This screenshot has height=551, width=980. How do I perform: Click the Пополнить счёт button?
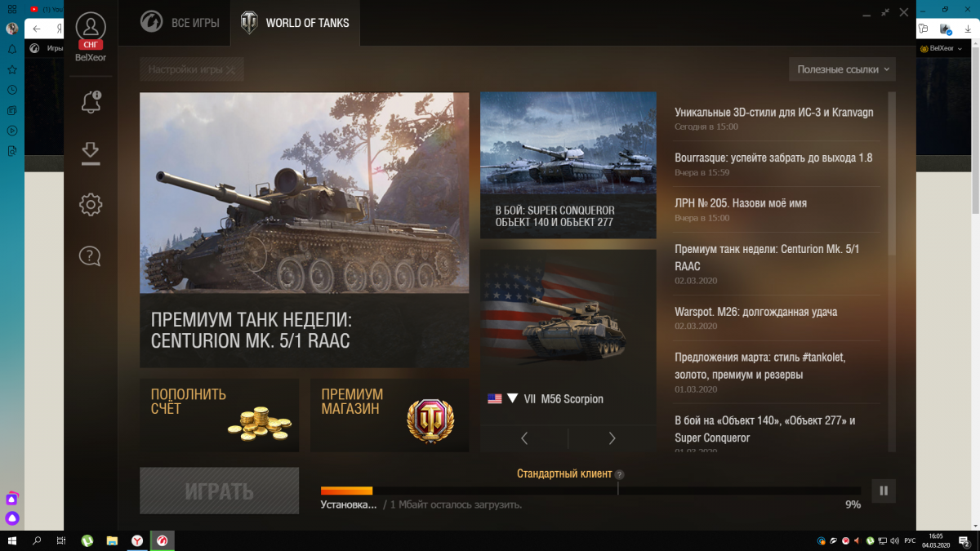pyautogui.click(x=219, y=415)
